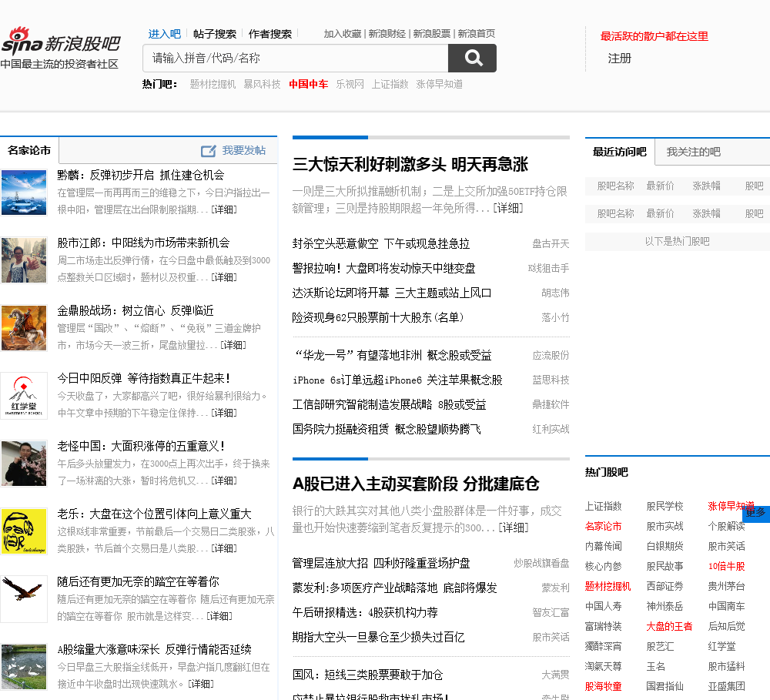Open 西部证券 bar
The width and height of the screenshot is (770, 700).
(x=665, y=587)
